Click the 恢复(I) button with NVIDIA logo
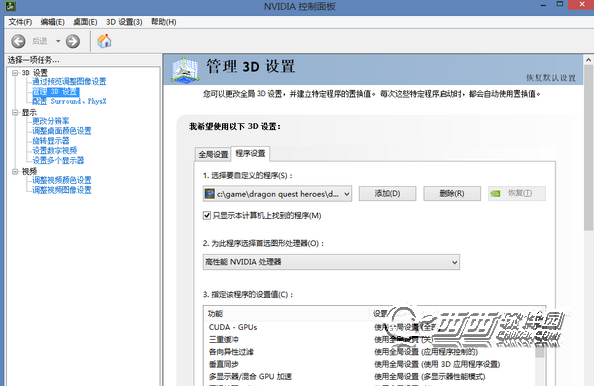The image size is (594, 386). (517, 194)
